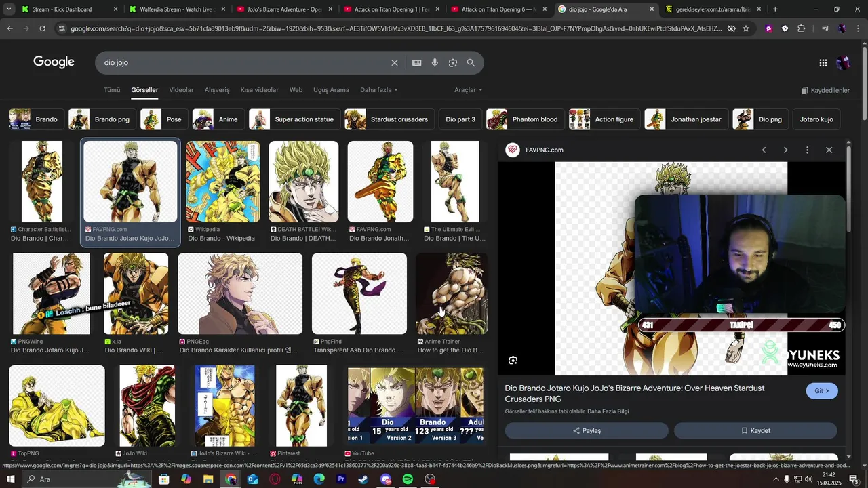Screen dimensions: 868x488
Task: Toggle third-party cookie eye icon in address bar
Action: coord(731,28)
